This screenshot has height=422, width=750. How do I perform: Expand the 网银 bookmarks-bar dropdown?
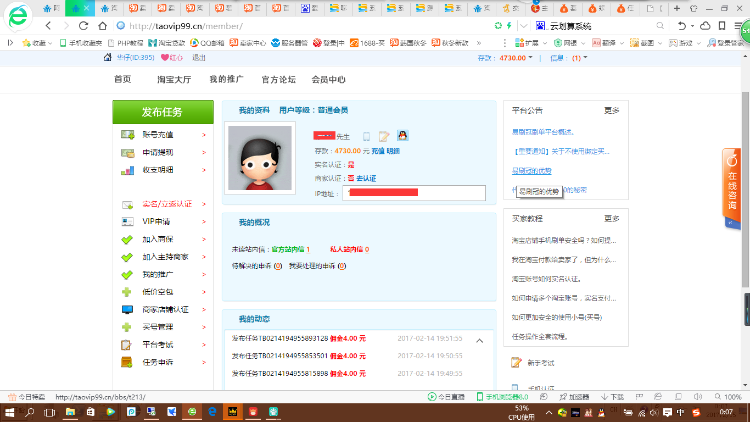point(583,43)
